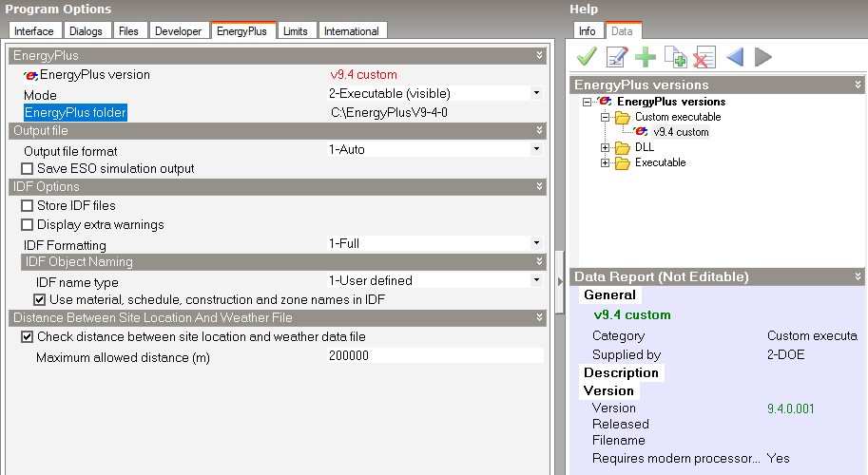Tick the Store IDF files checkbox
The height and width of the screenshot is (475, 868).
click(x=28, y=206)
